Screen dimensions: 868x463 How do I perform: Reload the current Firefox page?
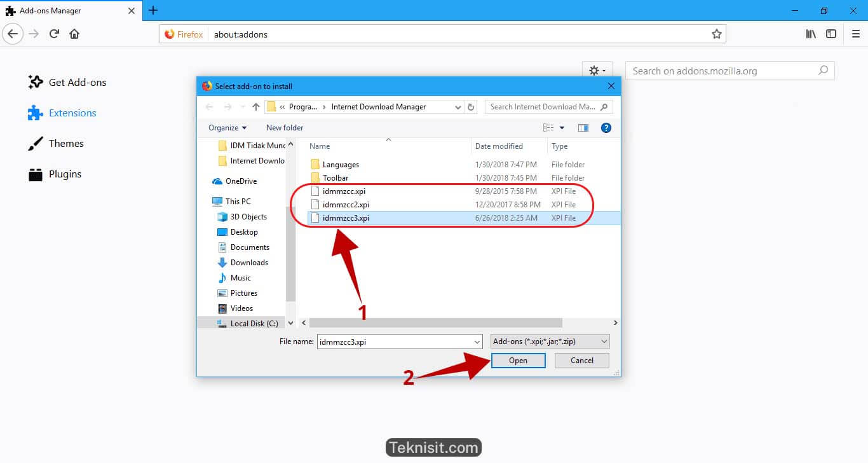pos(54,34)
